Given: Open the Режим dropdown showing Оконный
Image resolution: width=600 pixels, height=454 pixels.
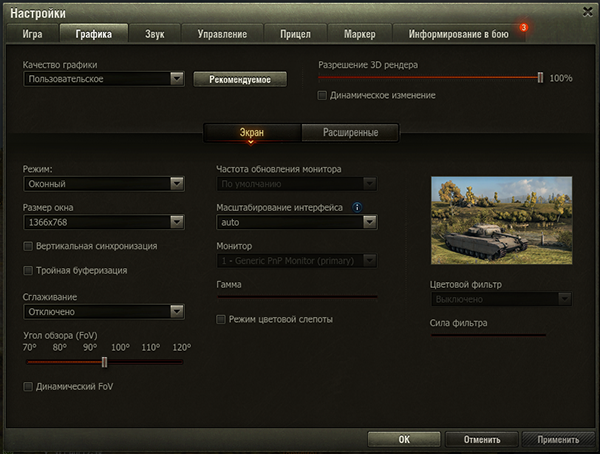Looking at the screenshot, I should click(x=104, y=184).
